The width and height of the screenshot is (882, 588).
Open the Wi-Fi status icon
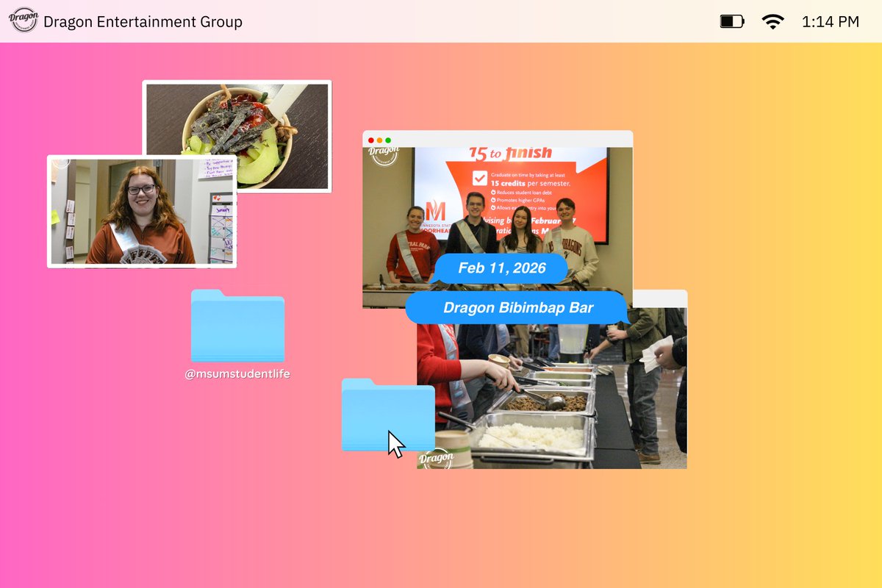[772, 21]
